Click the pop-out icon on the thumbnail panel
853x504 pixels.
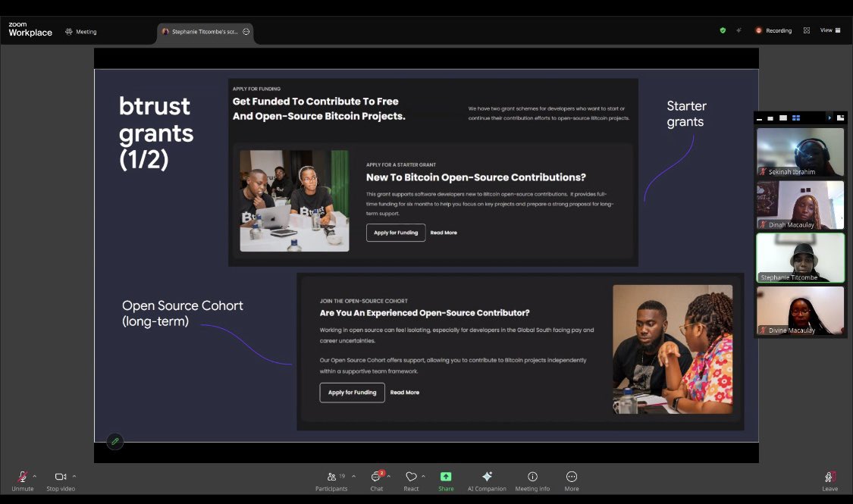[840, 117]
